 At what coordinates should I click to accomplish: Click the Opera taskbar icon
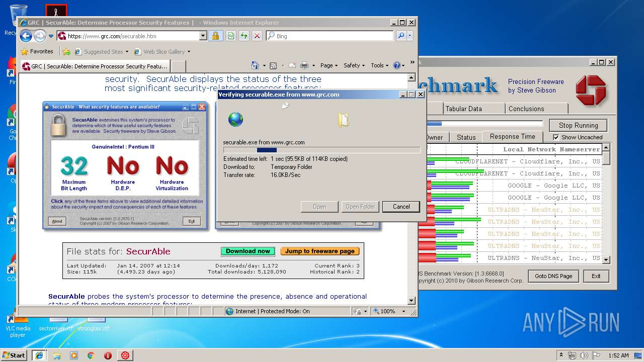click(x=108, y=355)
